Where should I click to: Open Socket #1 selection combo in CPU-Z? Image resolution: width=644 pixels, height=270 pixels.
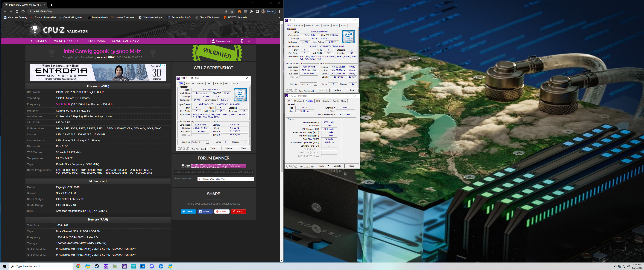pyautogui.click(x=308, y=84)
